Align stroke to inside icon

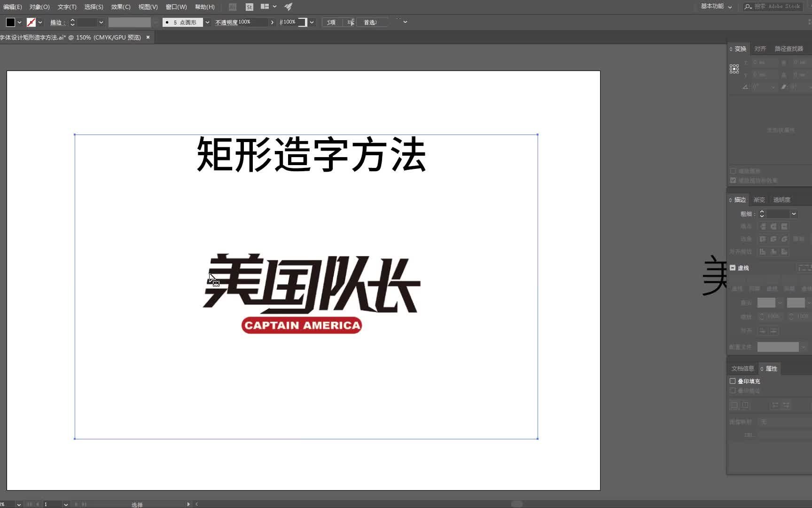773,252
